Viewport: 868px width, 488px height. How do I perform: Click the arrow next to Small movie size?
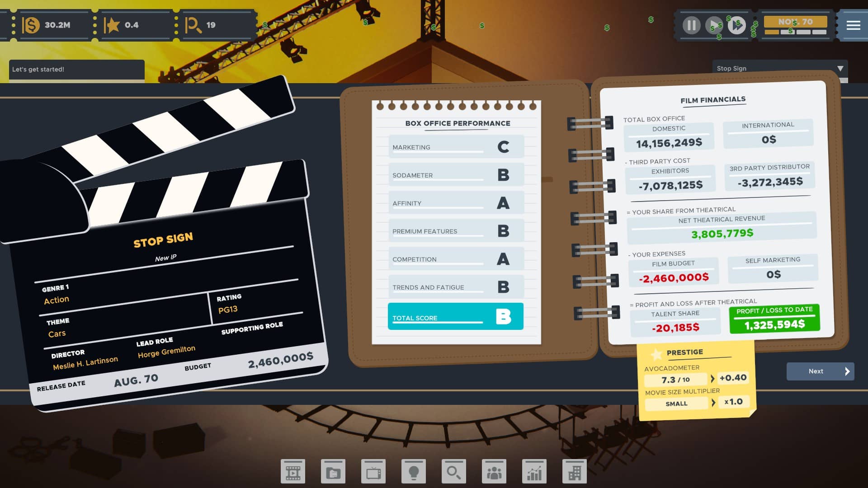click(713, 402)
